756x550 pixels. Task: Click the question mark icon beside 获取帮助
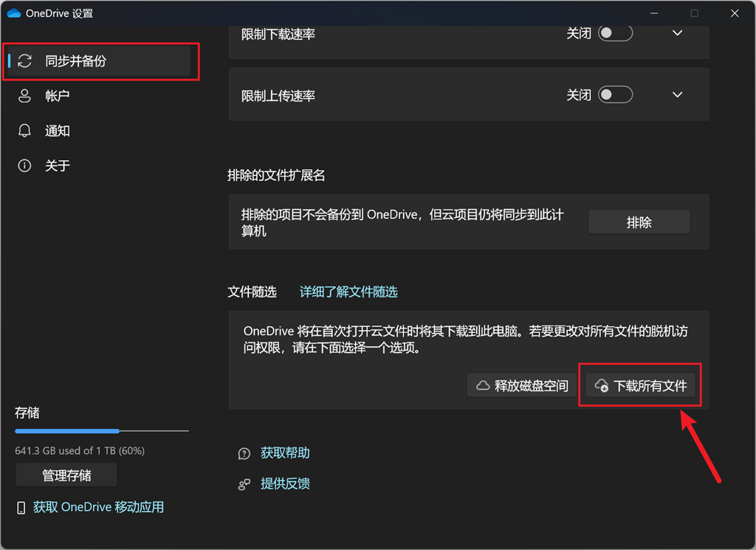(x=244, y=453)
